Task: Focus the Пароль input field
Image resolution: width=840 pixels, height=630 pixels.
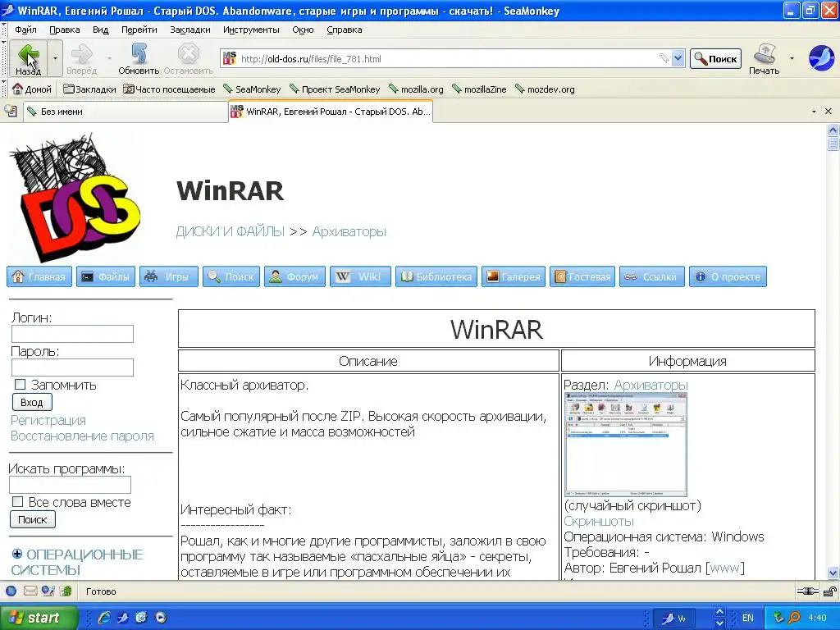Action: (x=72, y=367)
